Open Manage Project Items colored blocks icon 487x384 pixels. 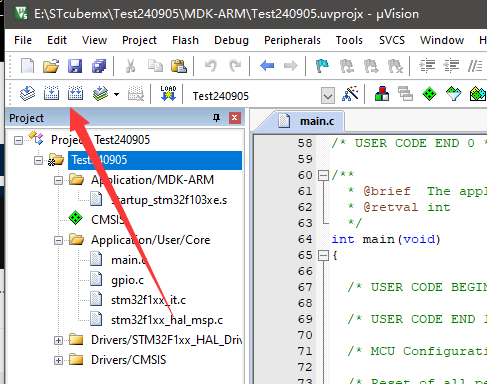coord(382,94)
